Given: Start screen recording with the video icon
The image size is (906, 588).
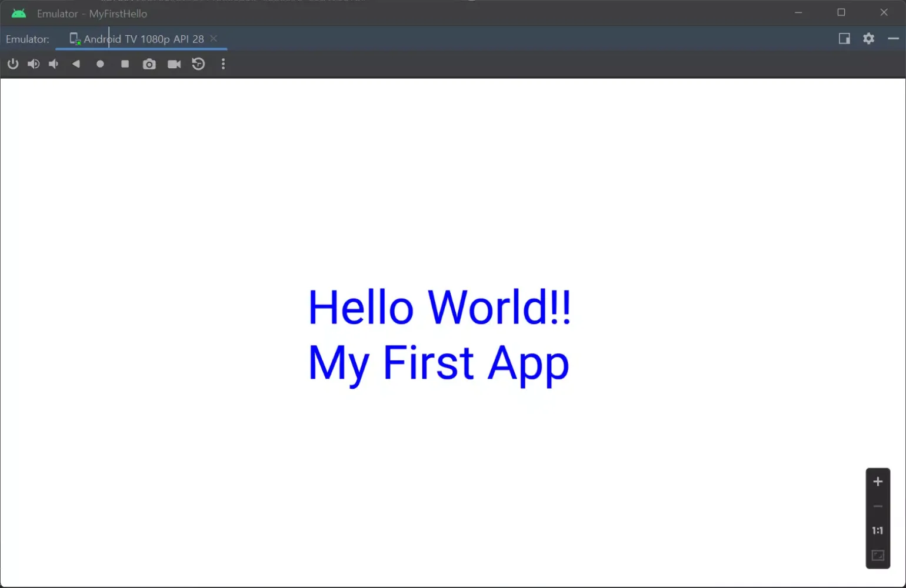Looking at the screenshot, I should coord(174,64).
